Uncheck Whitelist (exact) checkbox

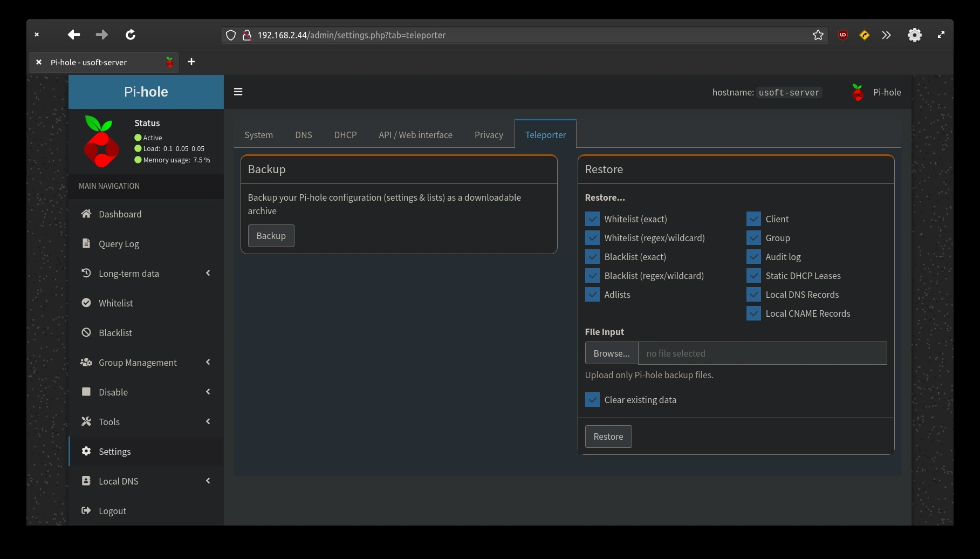click(x=592, y=219)
